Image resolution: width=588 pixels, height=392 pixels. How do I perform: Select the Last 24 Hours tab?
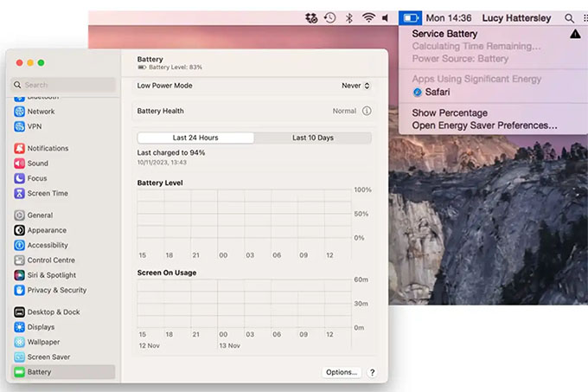point(195,138)
